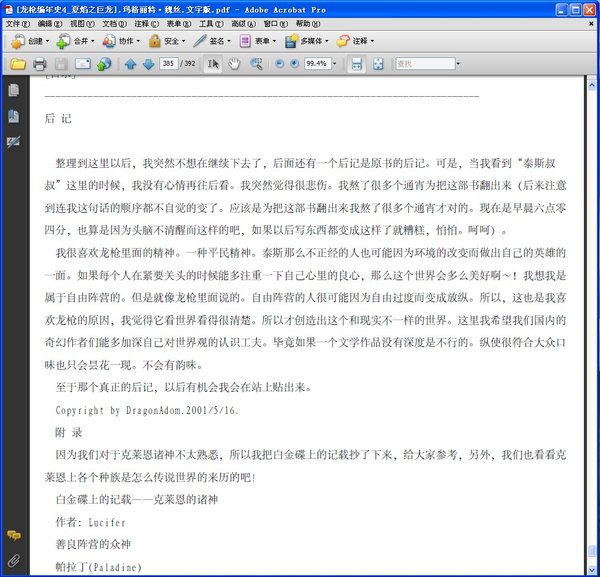600x577 pixels.
Task: Click the 帕拉丁(Paladine) text
Action: 99,567
